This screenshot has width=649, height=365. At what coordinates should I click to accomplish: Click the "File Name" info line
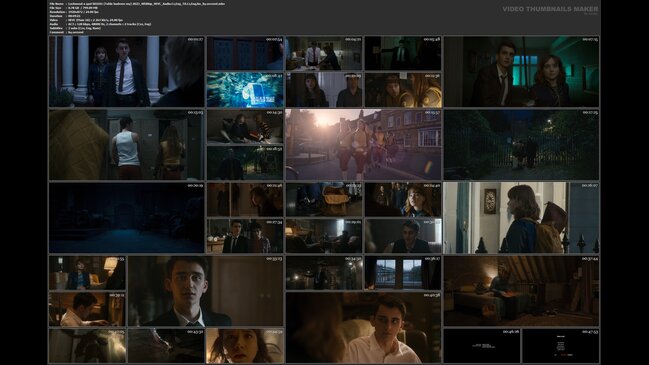pyautogui.click(x=137, y=4)
